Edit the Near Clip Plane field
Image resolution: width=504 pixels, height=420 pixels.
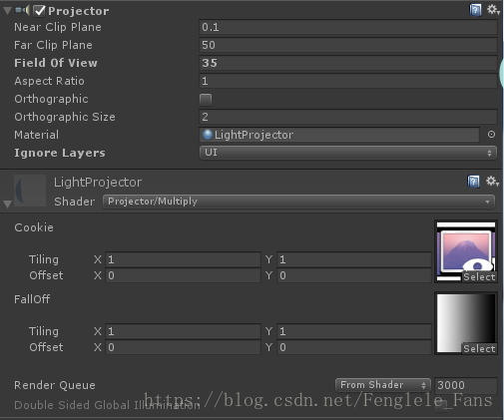point(348,27)
